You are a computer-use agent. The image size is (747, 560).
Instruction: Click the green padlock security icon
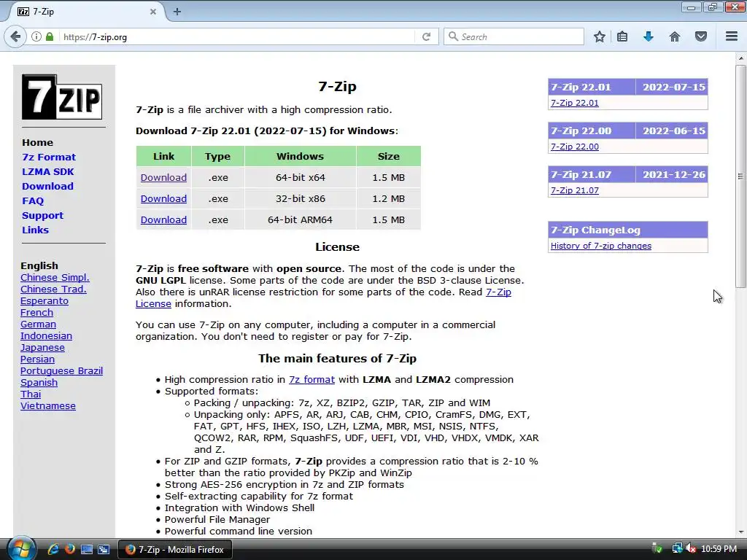(50, 36)
